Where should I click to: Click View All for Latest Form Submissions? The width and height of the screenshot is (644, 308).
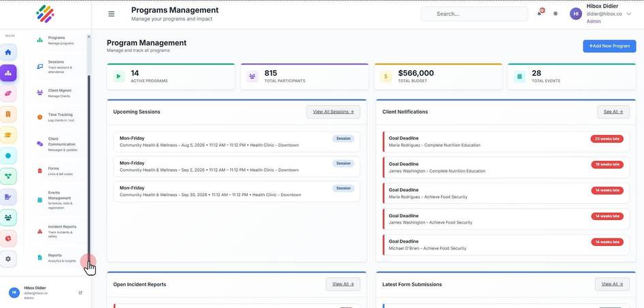(x=612, y=284)
